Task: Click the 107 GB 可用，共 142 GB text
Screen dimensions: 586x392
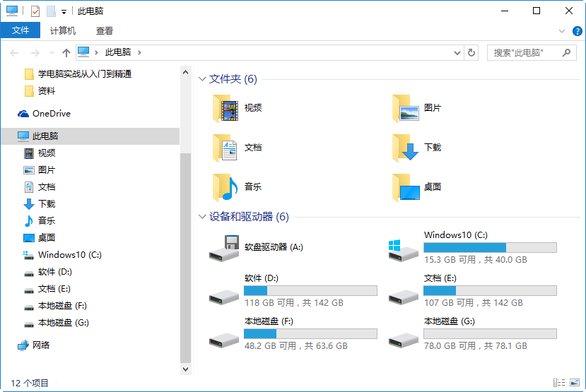Action: click(473, 303)
